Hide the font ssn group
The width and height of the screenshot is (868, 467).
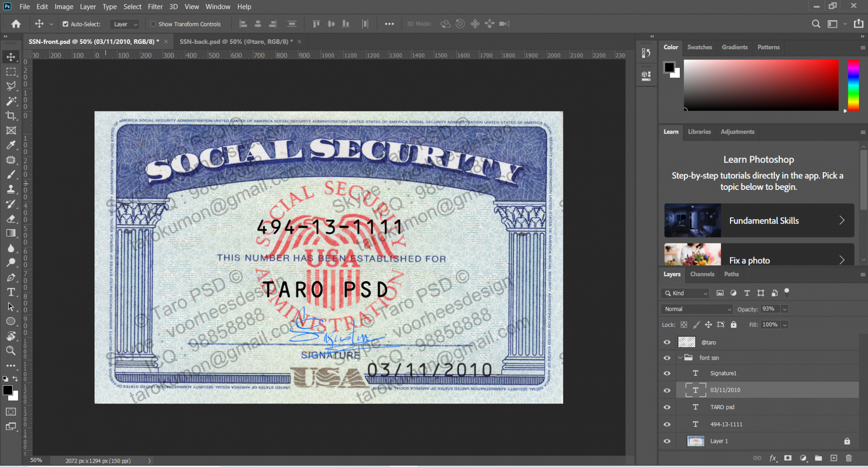point(667,358)
